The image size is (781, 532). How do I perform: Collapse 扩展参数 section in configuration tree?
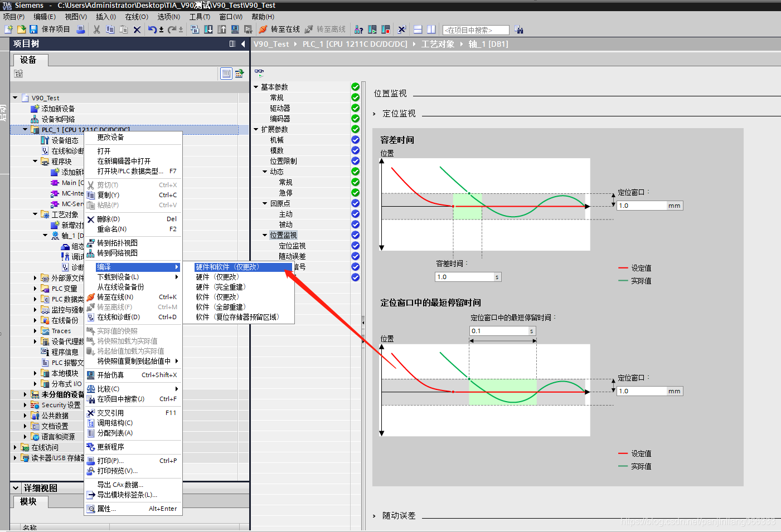coord(256,129)
